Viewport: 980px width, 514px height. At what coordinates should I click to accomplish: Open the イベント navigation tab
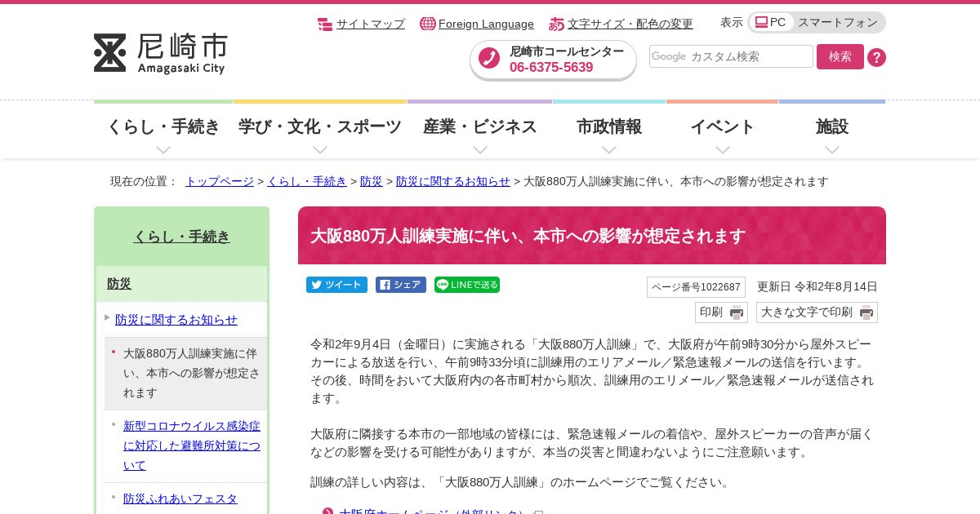click(x=723, y=129)
